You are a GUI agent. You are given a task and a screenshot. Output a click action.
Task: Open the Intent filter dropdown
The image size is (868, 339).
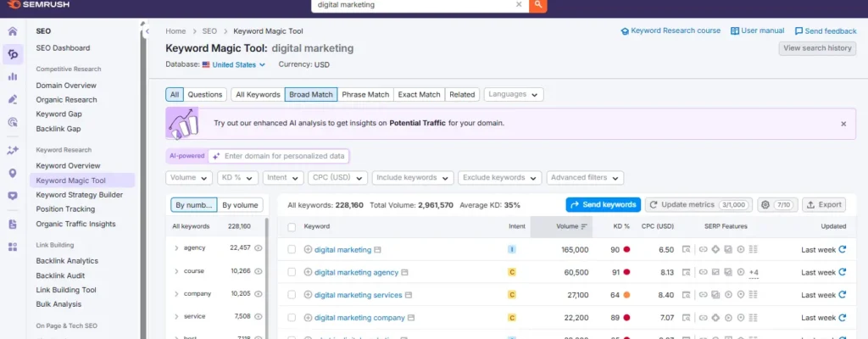(x=283, y=178)
